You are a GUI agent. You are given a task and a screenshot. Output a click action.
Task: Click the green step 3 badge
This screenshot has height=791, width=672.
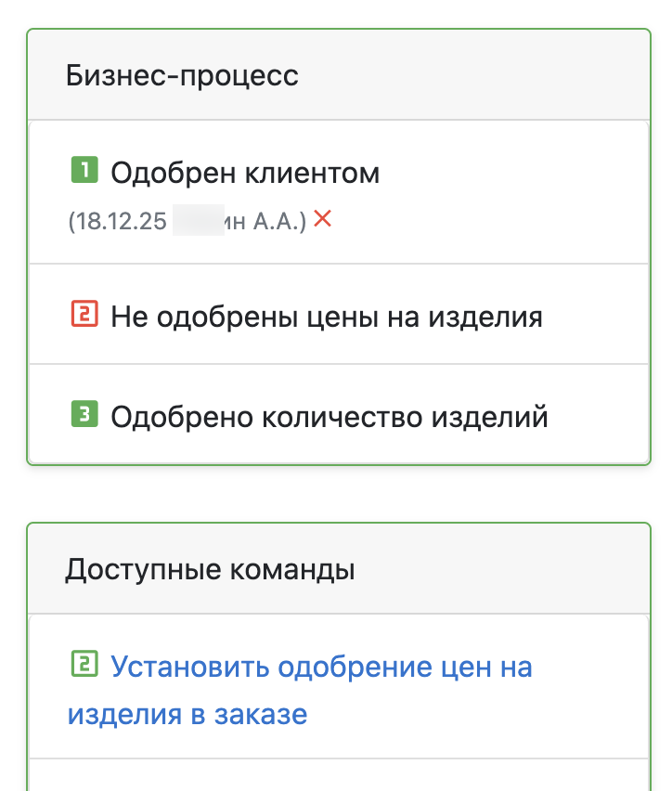click(x=84, y=415)
